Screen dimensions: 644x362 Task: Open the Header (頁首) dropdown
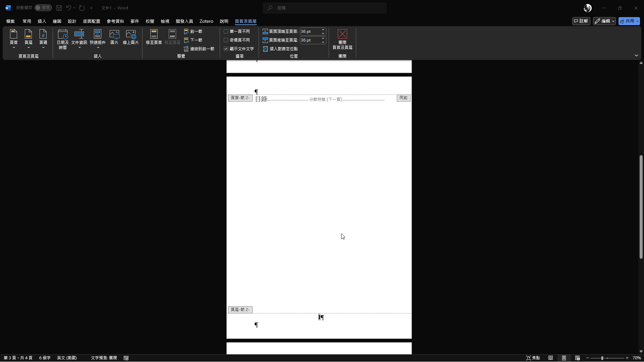14,39
